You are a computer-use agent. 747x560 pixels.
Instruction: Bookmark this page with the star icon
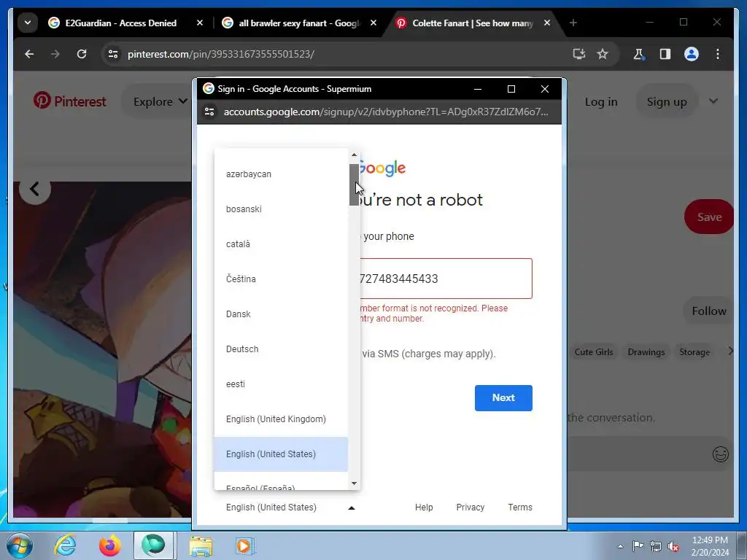click(603, 54)
